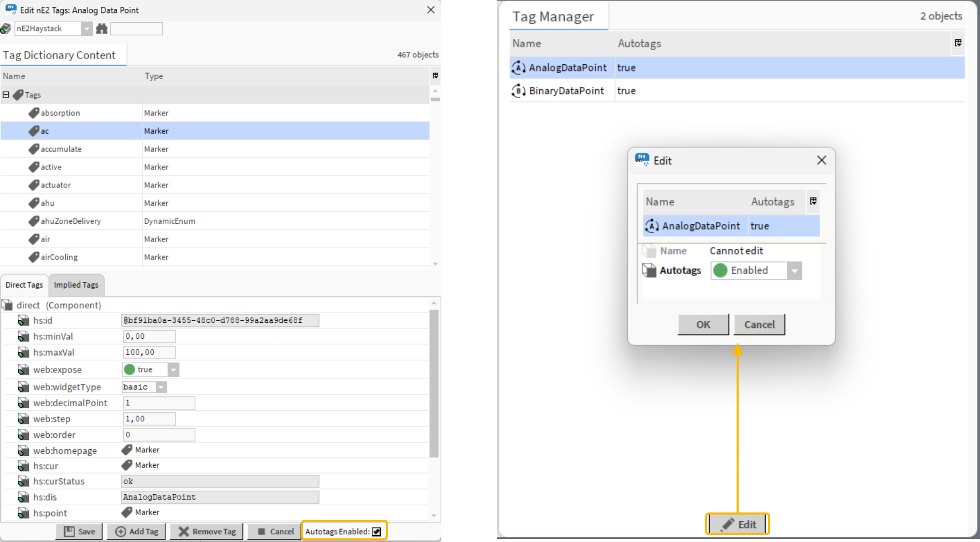
Task: Click the tag icon next to absorption
Action: coord(35,112)
